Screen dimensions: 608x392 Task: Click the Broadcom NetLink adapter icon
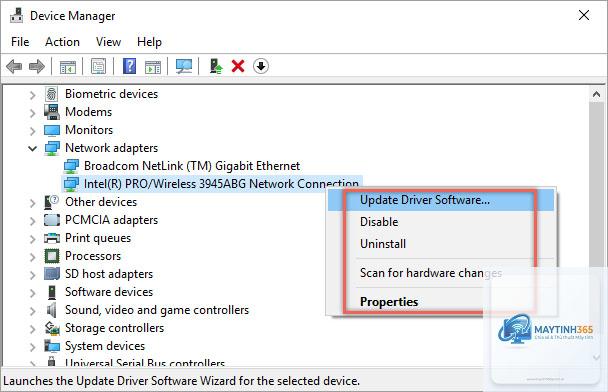pos(71,166)
